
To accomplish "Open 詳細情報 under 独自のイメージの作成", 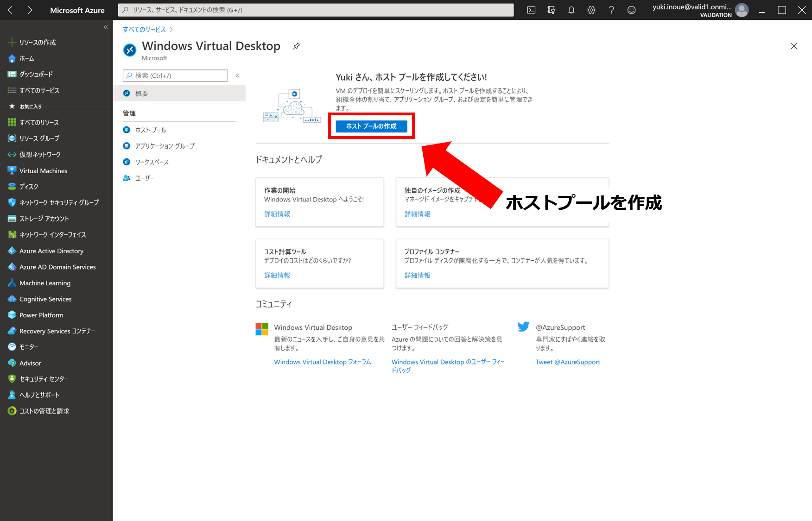I will click(418, 214).
